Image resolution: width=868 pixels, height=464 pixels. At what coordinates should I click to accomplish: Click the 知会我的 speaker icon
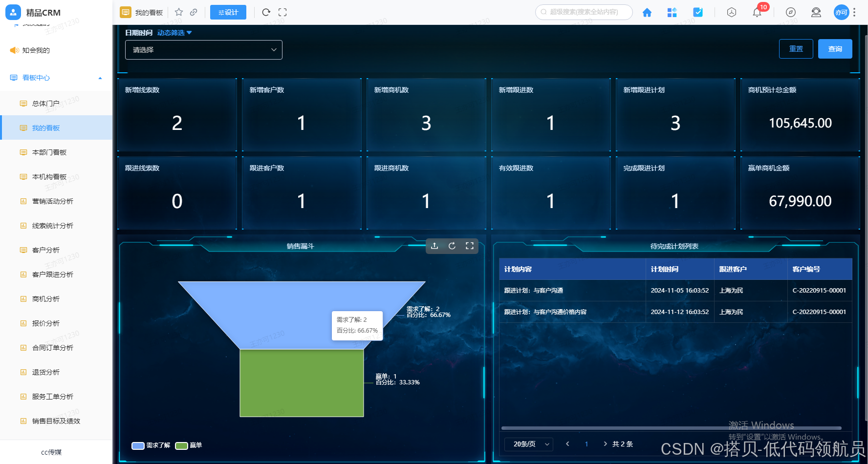[x=14, y=50]
